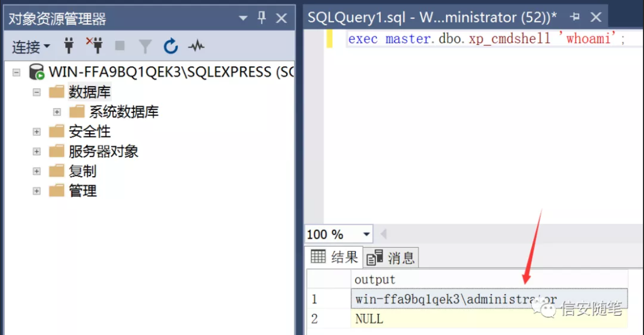Open the activity monitor pulse icon
The image size is (644, 335).
[x=196, y=47]
